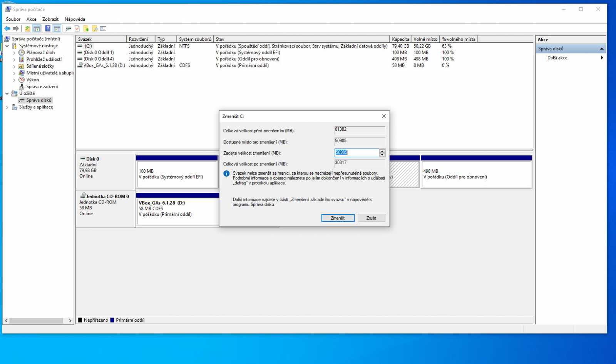Open the Nápověda menu
The height and width of the screenshot is (364, 616).
(75, 19)
